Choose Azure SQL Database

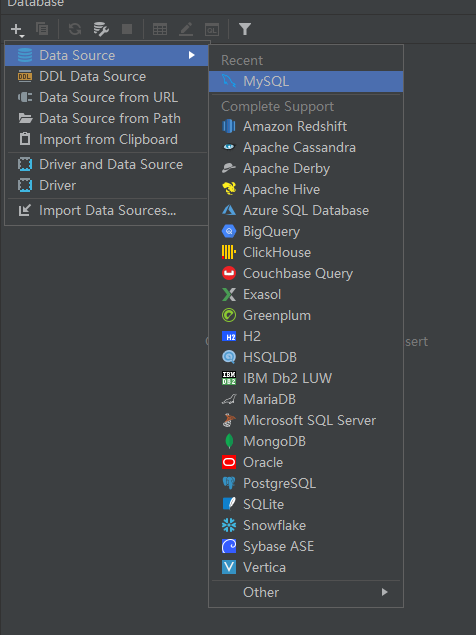[306, 211]
